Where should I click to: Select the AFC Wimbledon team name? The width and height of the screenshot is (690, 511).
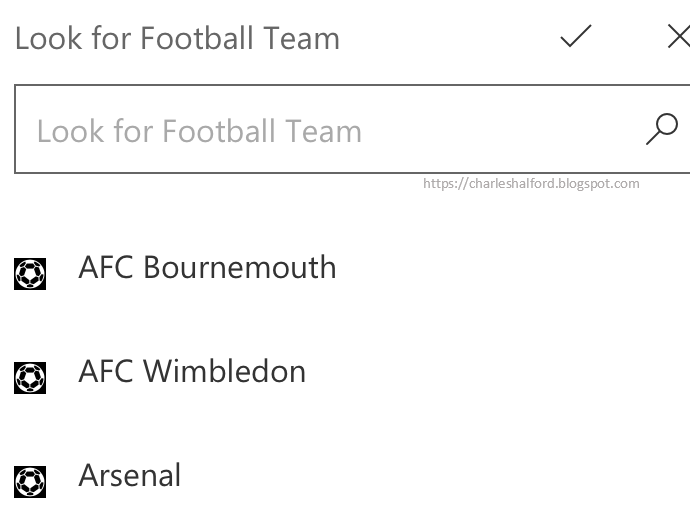pyautogui.click(x=192, y=371)
